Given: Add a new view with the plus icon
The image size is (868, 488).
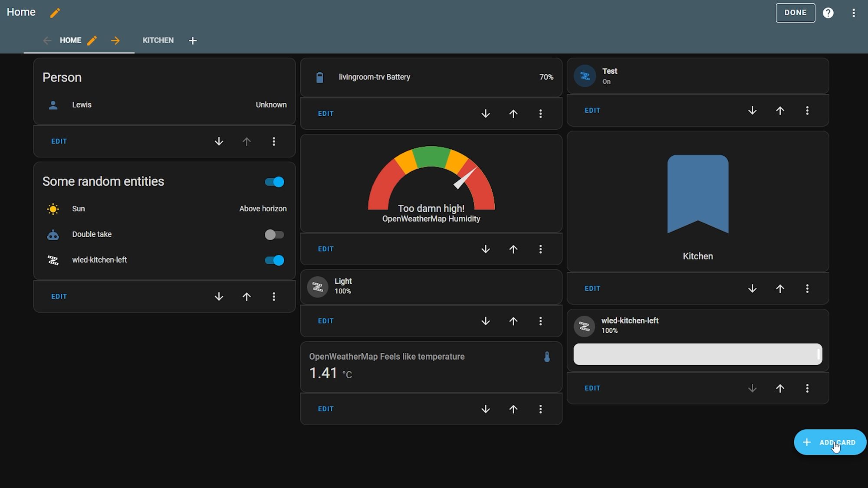Looking at the screenshot, I should point(193,40).
